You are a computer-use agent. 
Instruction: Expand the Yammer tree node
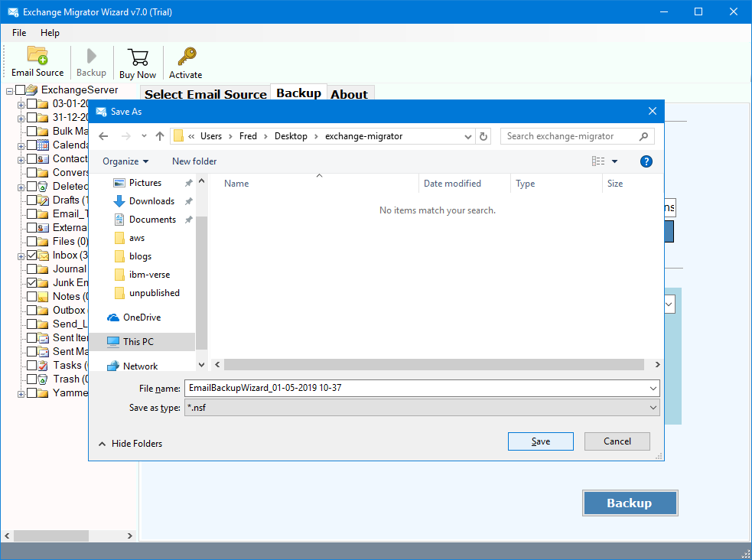21,394
